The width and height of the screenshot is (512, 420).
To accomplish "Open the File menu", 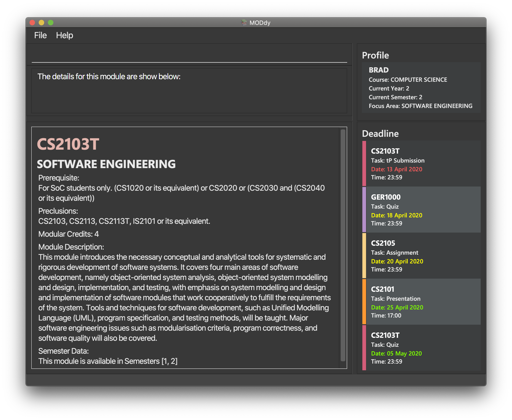I will tap(40, 35).
